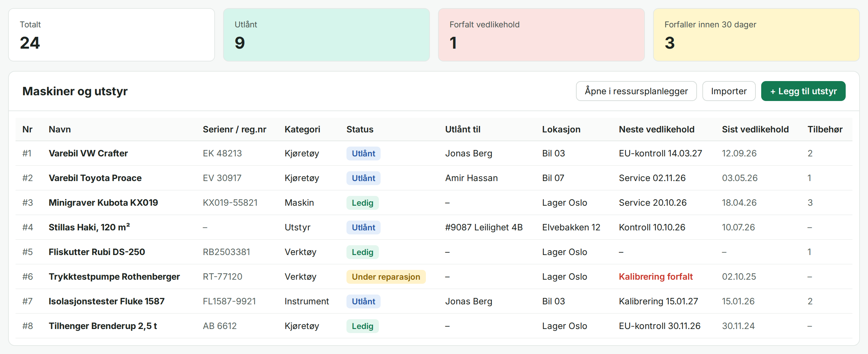Image resolution: width=868 pixels, height=354 pixels.
Task: Click the Instrument category cell
Action: coord(307,301)
